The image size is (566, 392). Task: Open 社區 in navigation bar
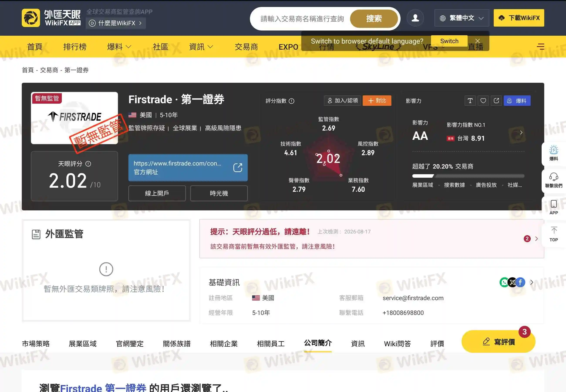160,47
